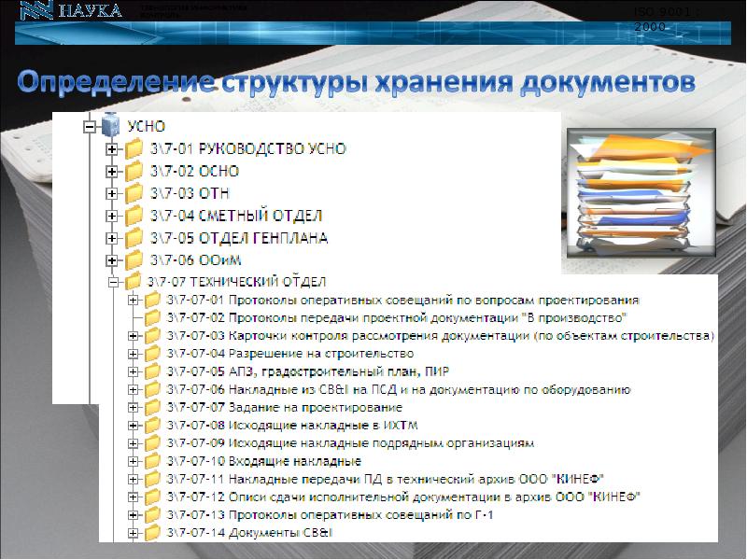Click folder icon of 3\7-07-09 Исходящие накладные подрядным
Screen dimensions: 747x560
coord(152,443)
